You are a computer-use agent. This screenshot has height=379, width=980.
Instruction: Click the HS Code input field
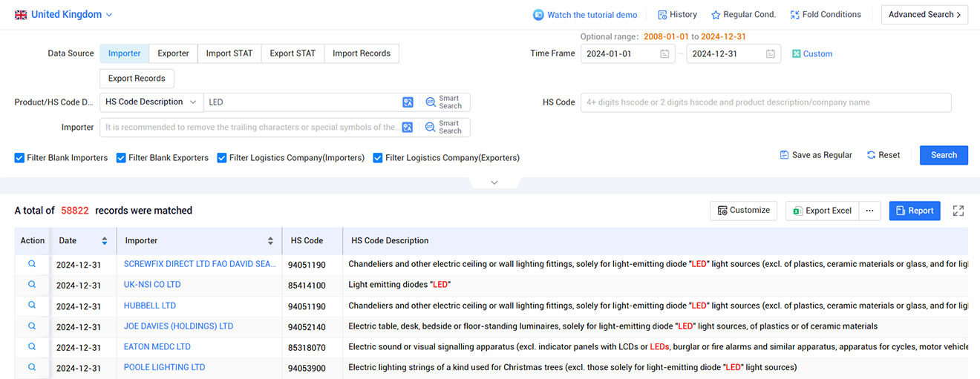click(x=766, y=102)
